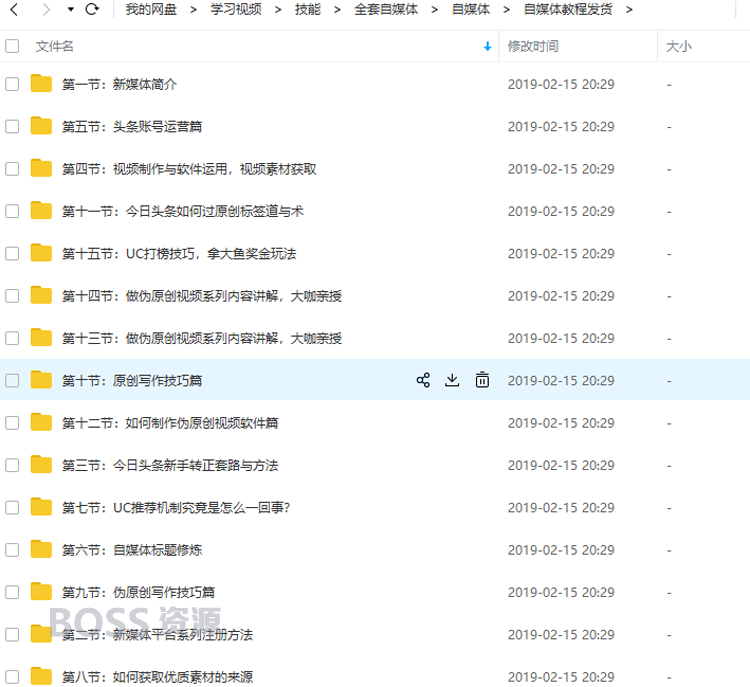Click folder icon for 第七节 row
This screenshot has width=750, height=687.
(41, 507)
